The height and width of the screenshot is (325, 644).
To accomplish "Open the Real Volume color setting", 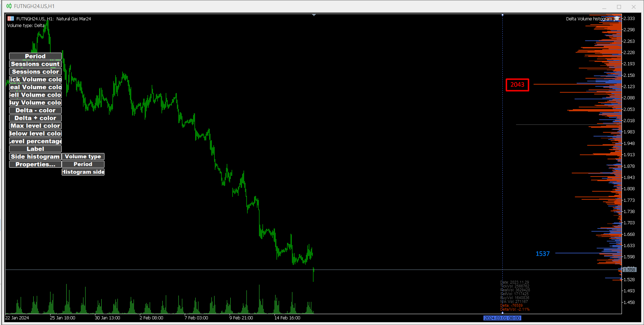I will [x=35, y=87].
